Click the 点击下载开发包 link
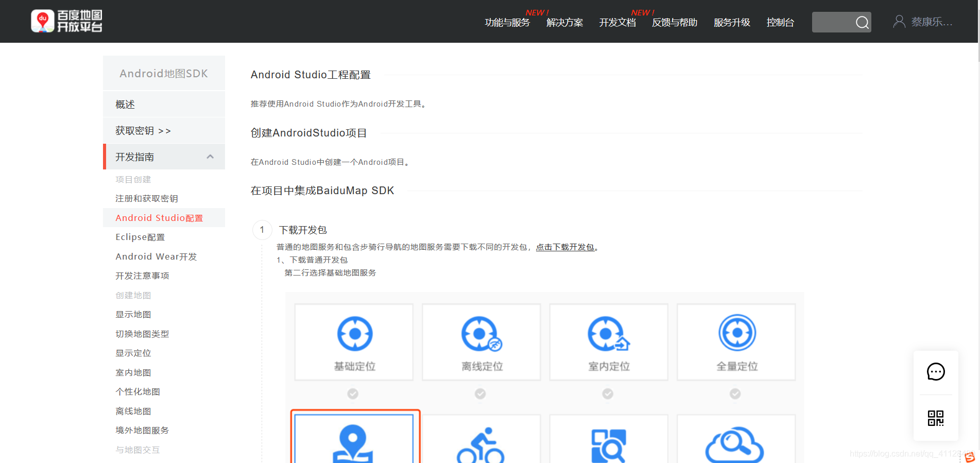The image size is (980, 463). (565, 247)
